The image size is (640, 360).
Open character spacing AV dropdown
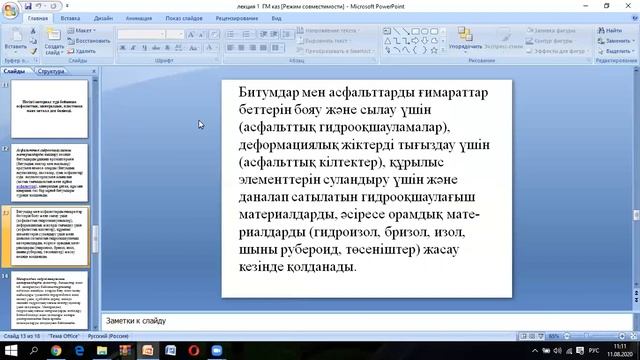click(x=179, y=48)
